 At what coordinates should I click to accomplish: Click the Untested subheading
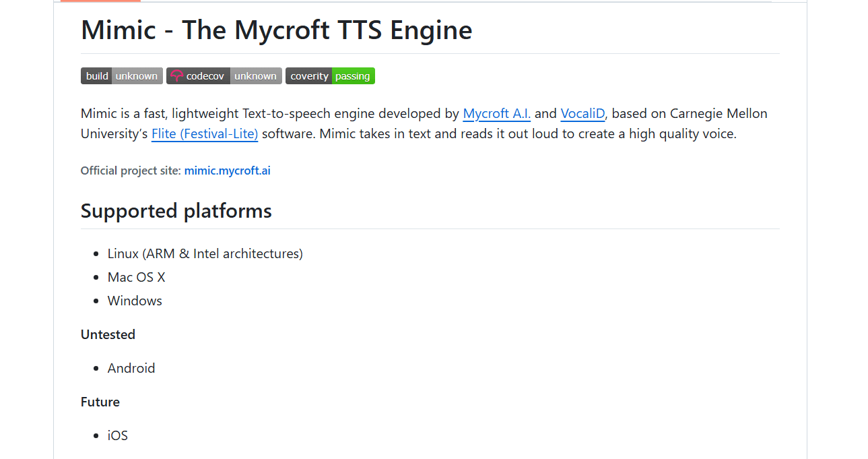108,334
